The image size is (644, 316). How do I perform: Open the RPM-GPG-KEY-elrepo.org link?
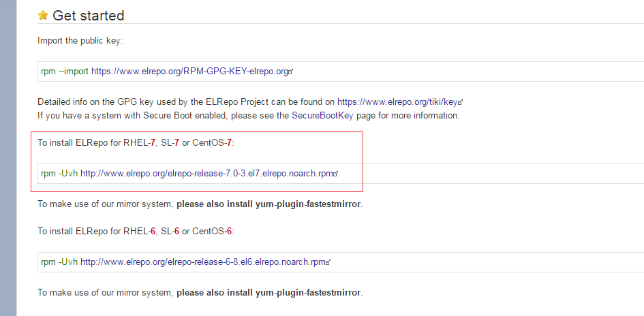point(189,72)
